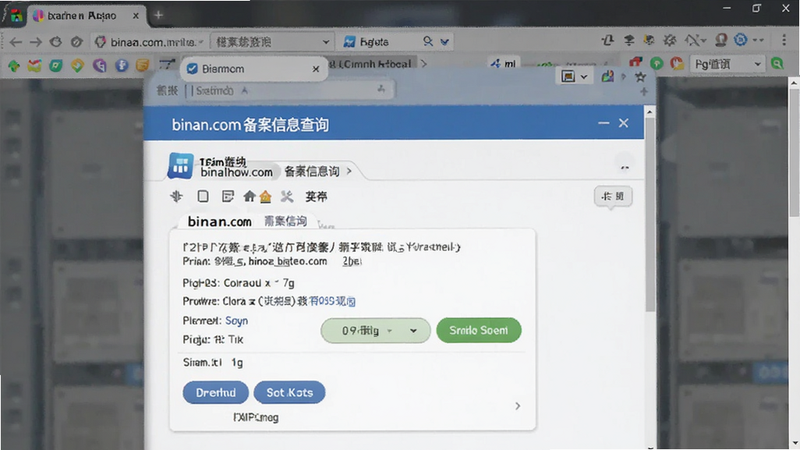Screen dimensions: 800x450
Task: Open the green 09 dropdown in the dialog
Action: click(376, 331)
